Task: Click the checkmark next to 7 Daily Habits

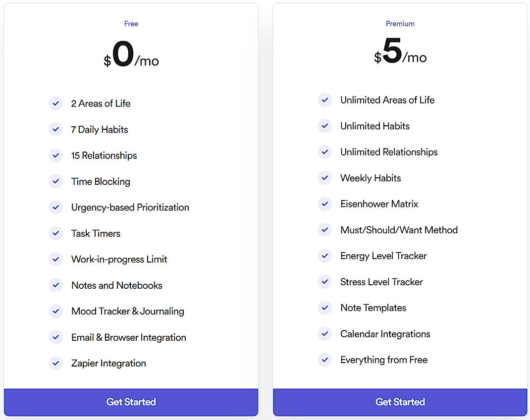Action: (x=55, y=129)
